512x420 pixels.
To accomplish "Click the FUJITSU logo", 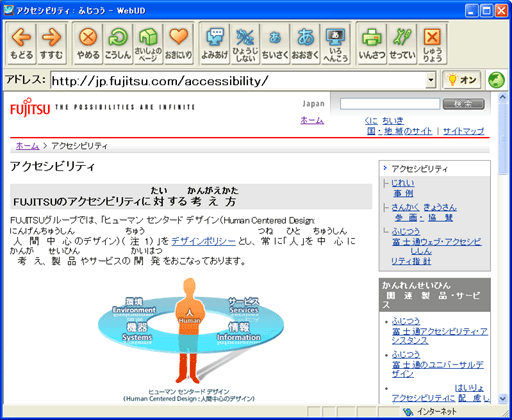I will [x=30, y=107].
